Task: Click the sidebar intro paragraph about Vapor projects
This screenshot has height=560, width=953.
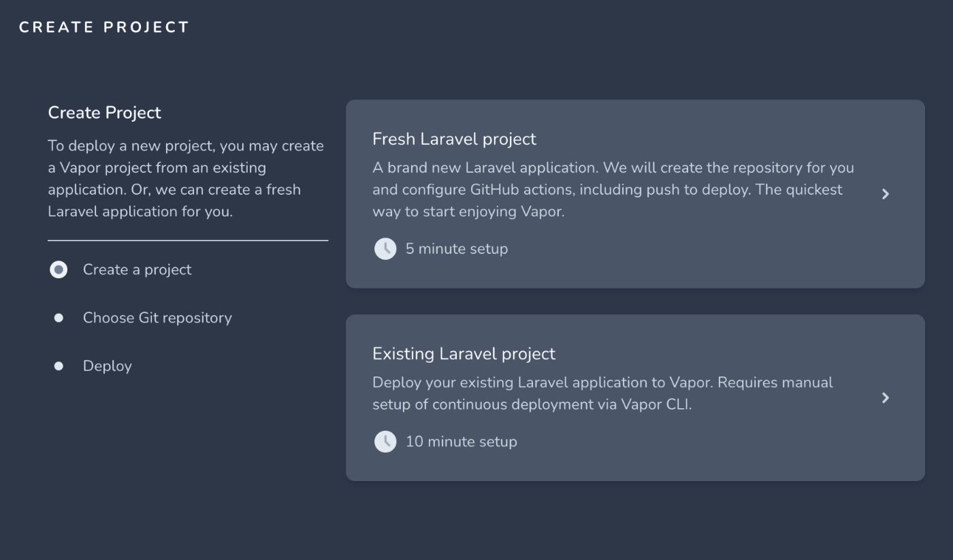Action: (186, 178)
